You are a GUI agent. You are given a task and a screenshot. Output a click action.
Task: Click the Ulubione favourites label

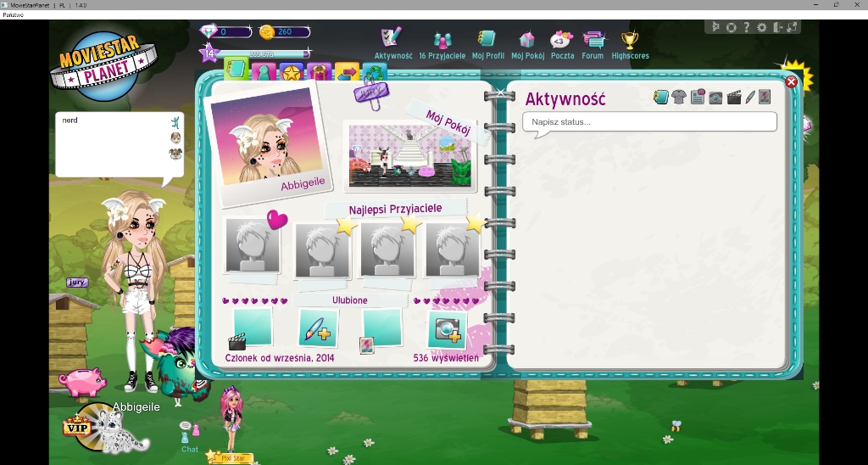pos(350,300)
